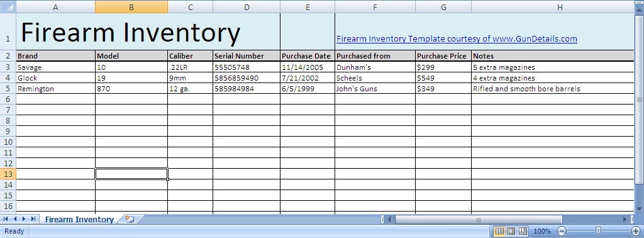Select the Rifled and smooth bore barrels note
Screen dimensions: 644x238
pyautogui.click(x=553, y=88)
